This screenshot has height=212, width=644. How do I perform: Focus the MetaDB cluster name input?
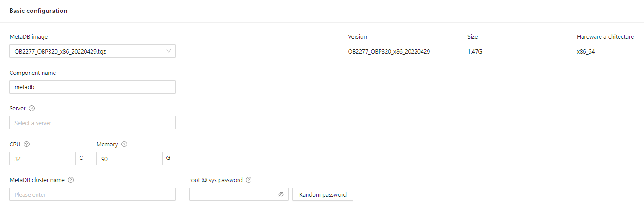click(x=92, y=194)
